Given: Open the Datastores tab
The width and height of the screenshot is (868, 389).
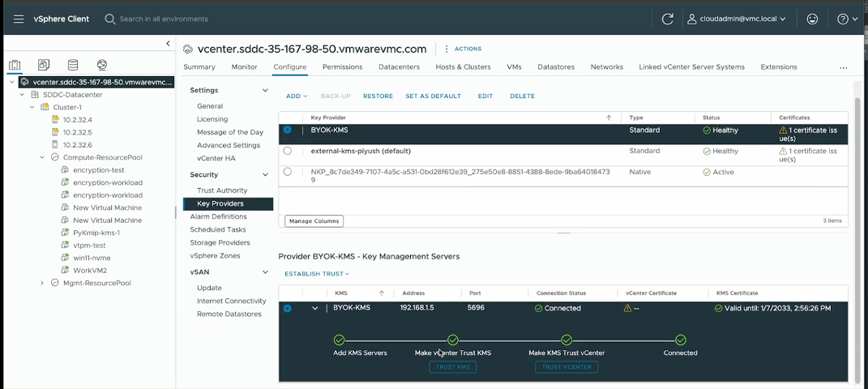Looking at the screenshot, I should [555, 67].
